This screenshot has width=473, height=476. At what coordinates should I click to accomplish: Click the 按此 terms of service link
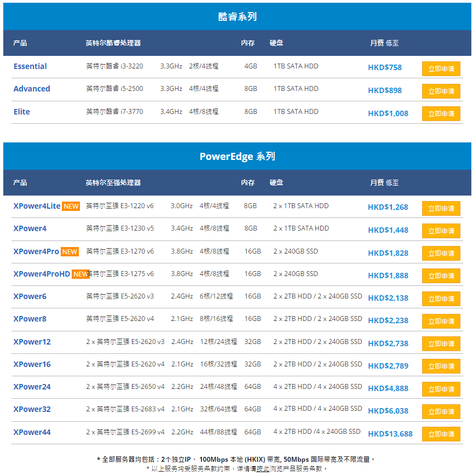(263, 469)
